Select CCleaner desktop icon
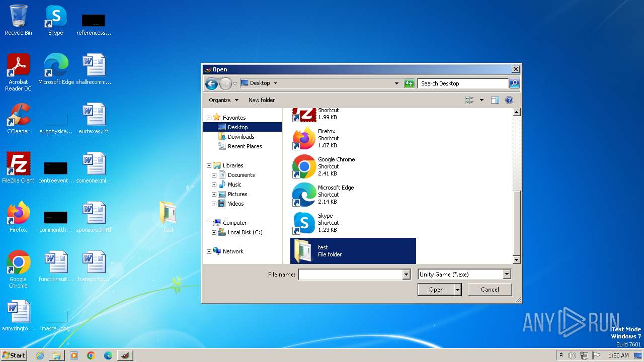The image size is (644, 362). (18, 119)
